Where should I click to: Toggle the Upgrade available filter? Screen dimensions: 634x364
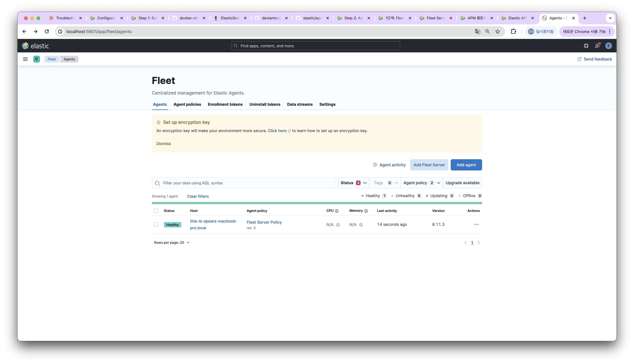(x=462, y=183)
